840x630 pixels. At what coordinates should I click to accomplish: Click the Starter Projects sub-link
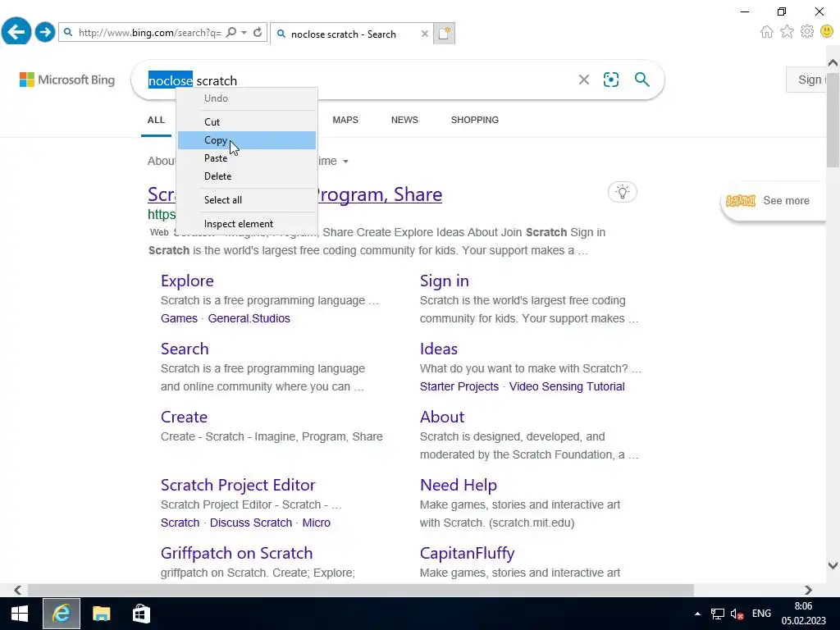[459, 387]
